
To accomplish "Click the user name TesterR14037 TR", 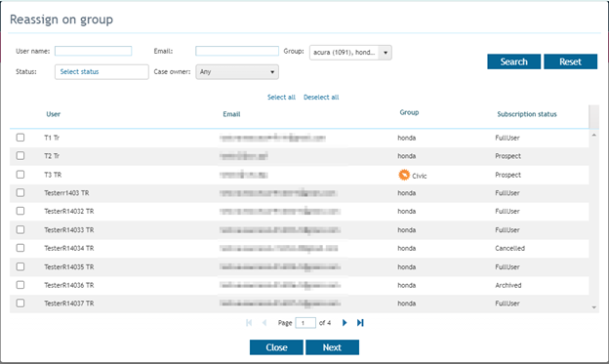I will pyautogui.click(x=69, y=303).
